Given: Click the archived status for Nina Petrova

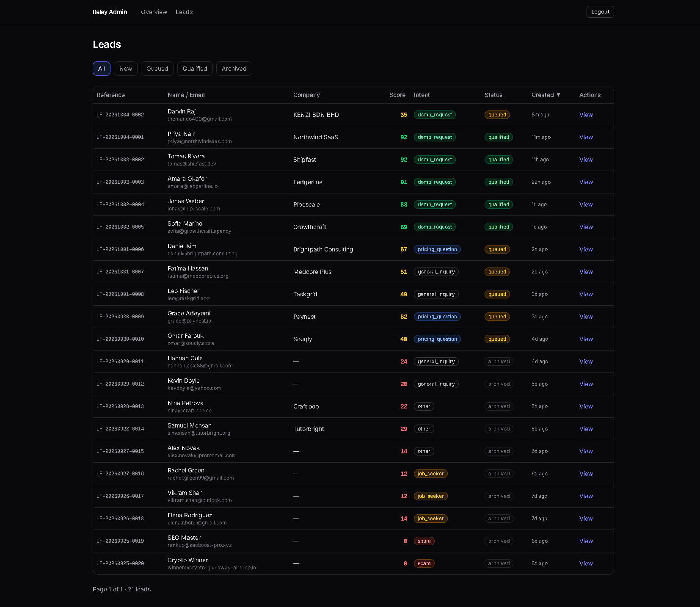Looking at the screenshot, I should [499, 406].
